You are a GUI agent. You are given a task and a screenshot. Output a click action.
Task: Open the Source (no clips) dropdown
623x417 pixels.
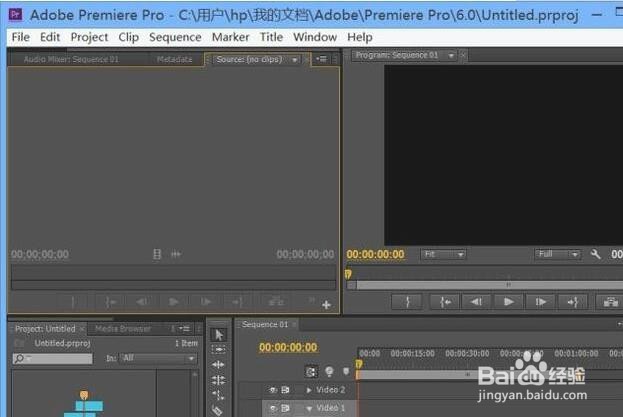coord(295,60)
